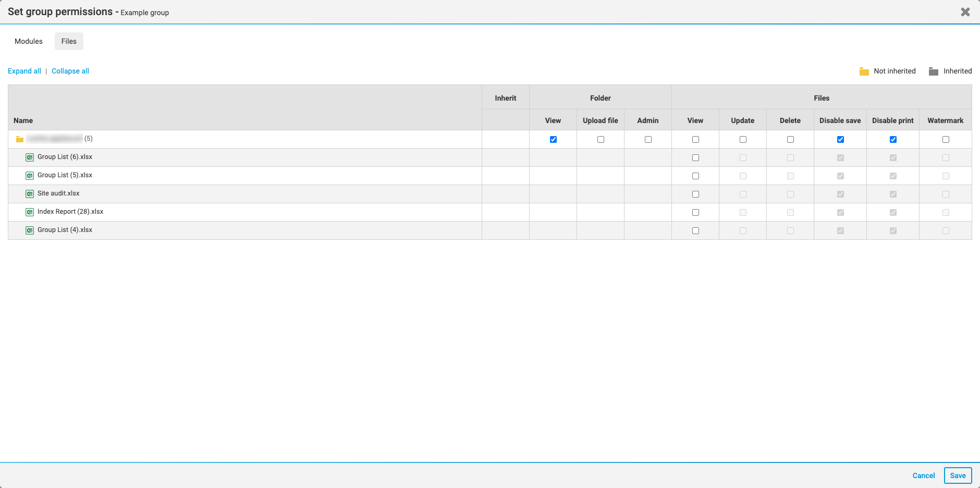Switch to the Modules tab
The image size is (980, 488).
click(x=29, y=41)
